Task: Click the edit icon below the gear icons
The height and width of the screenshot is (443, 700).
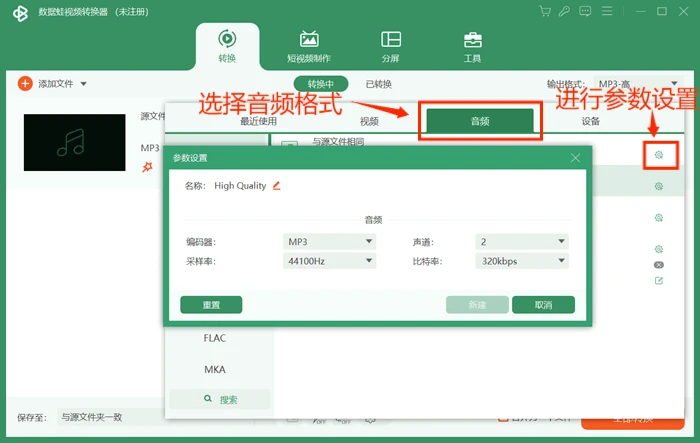Action: point(658,281)
